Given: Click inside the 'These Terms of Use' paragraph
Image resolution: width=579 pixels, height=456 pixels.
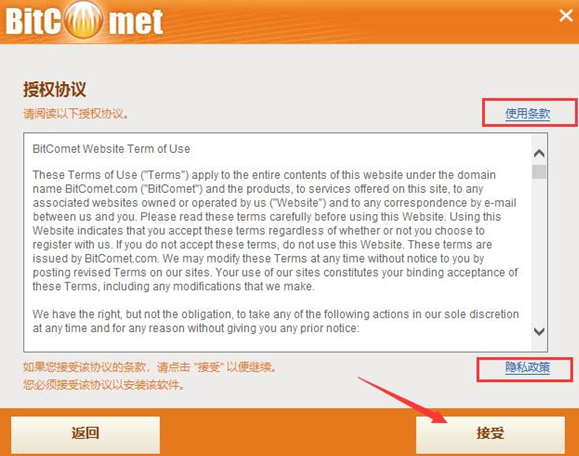Looking at the screenshot, I should [275, 230].
